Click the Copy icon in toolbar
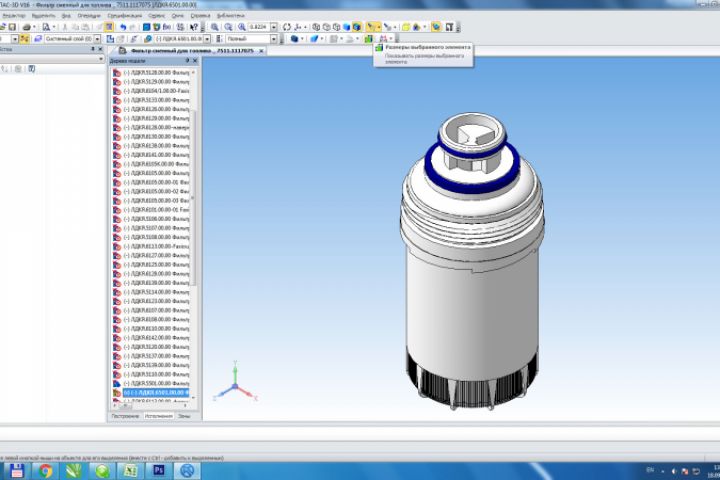720x480 pixels. 75,27
